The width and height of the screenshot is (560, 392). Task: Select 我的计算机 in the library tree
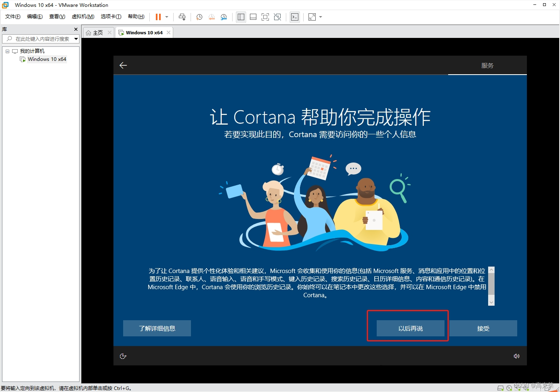[32, 51]
